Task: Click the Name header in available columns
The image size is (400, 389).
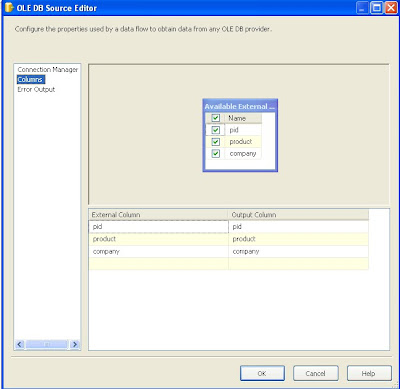Action: click(243, 118)
